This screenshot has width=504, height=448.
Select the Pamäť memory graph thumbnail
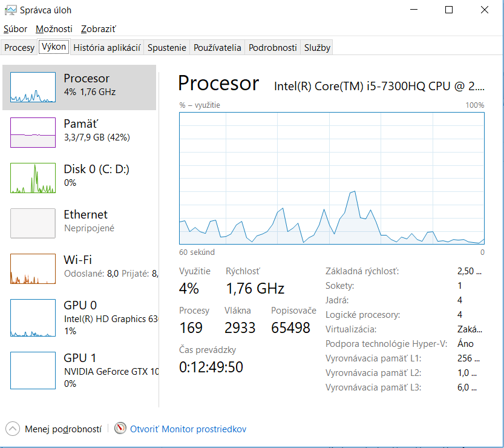(33, 133)
